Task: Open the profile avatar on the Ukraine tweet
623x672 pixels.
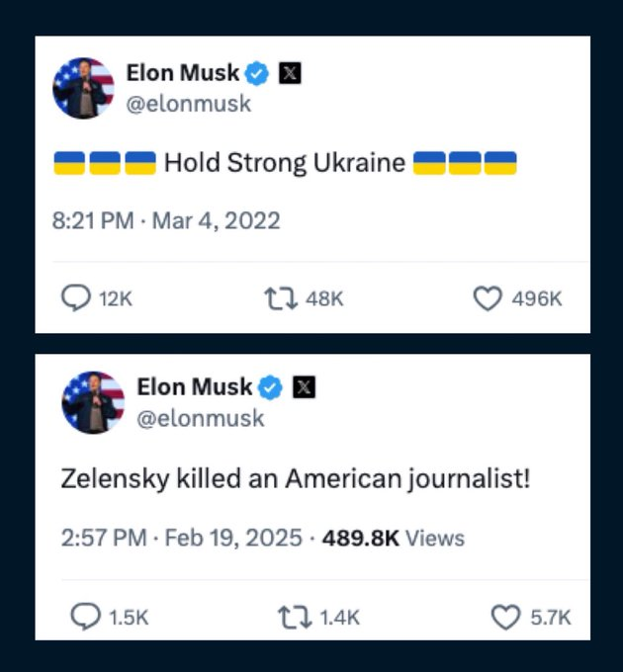Action: [x=83, y=87]
